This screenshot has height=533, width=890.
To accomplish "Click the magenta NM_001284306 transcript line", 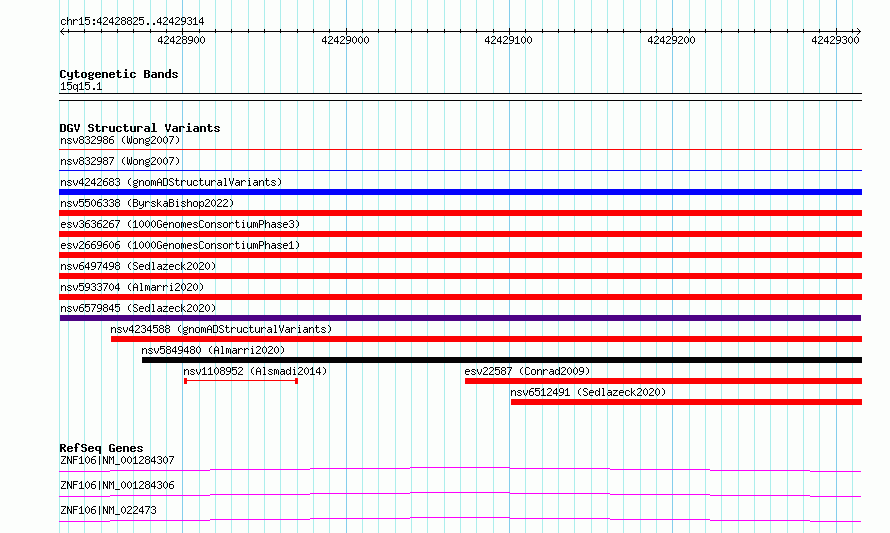I will tap(460, 494).
